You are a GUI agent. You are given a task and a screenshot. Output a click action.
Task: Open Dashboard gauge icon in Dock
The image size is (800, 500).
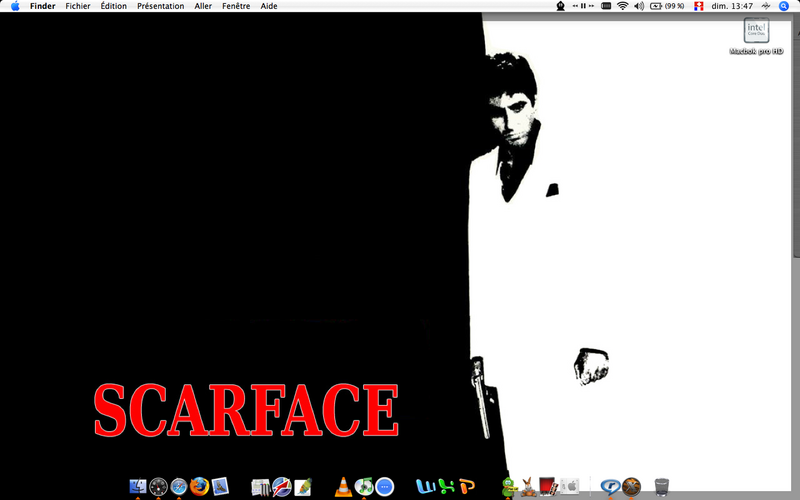tap(159, 487)
